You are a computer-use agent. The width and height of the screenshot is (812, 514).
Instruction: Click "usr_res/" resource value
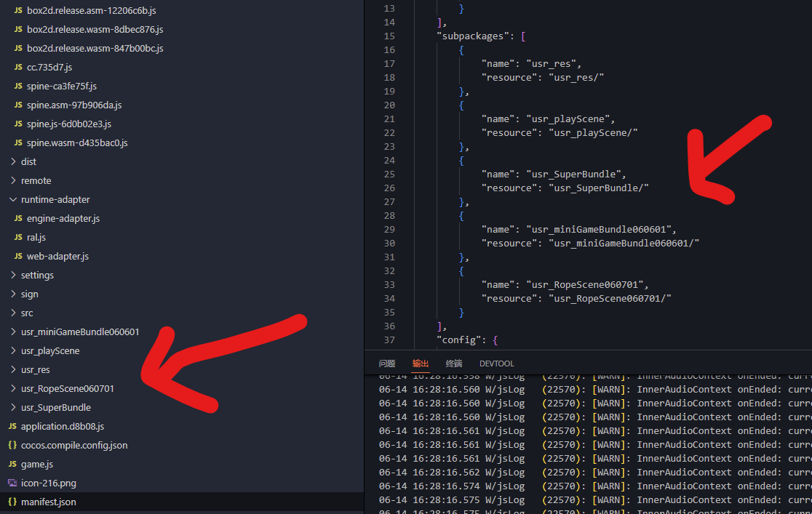click(576, 78)
